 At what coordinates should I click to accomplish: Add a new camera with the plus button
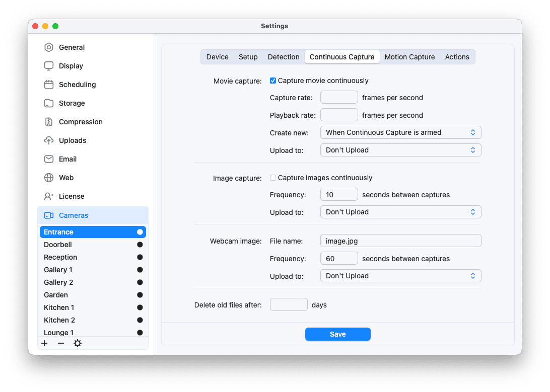44,343
